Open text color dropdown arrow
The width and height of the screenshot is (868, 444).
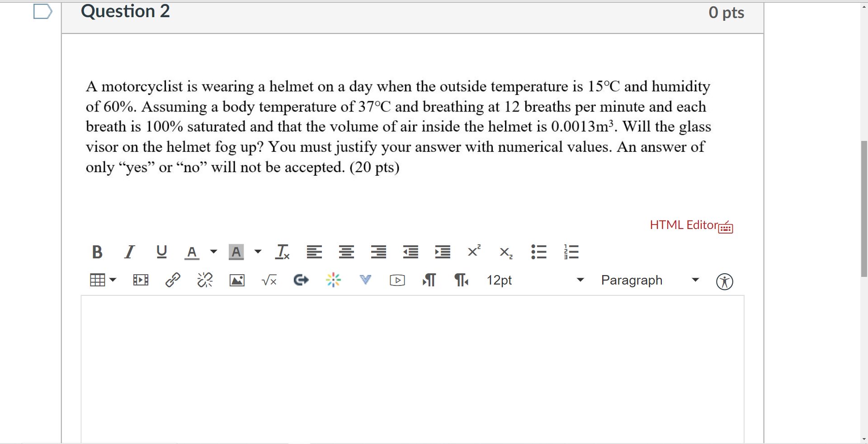(x=213, y=252)
